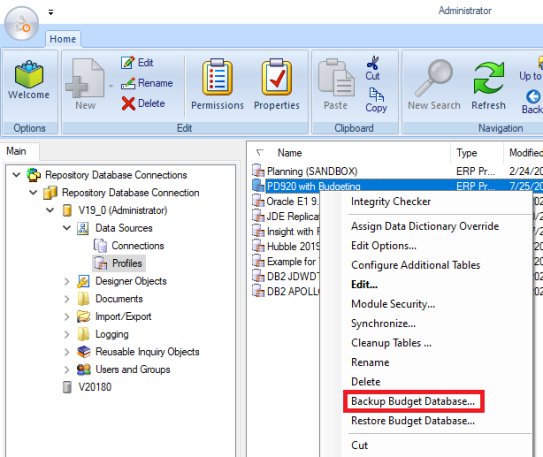
Task: Click the Designer Objects wrench icon
Action: (x=83, y=281)
